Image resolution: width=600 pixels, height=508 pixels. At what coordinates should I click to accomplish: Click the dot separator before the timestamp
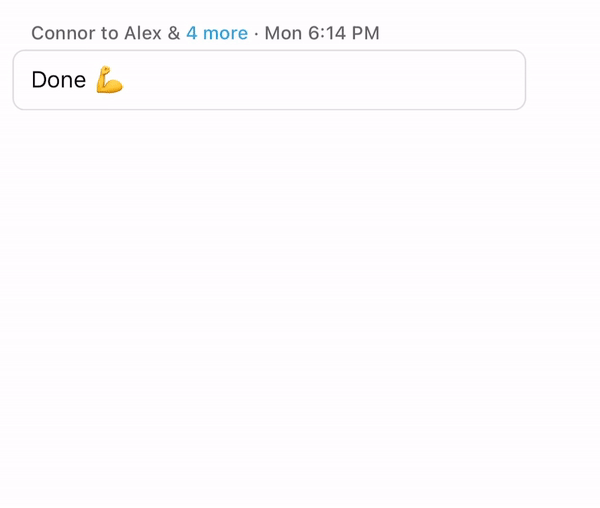[x=256, y=33]
